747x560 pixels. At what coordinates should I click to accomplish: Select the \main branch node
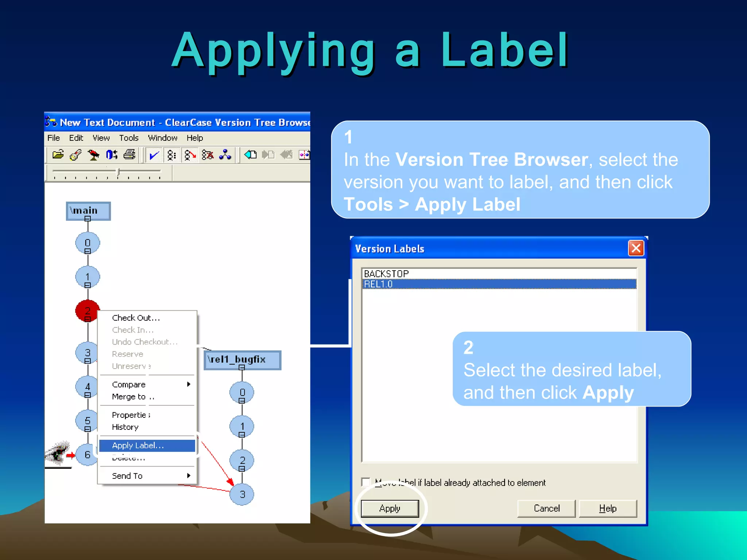click(88, 210)
